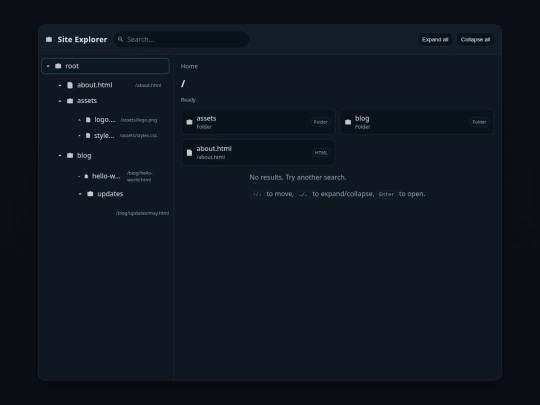Viewport: 540px width, 405px height.
Task: Focus the Search input field
Action: [x=181, y=39]
